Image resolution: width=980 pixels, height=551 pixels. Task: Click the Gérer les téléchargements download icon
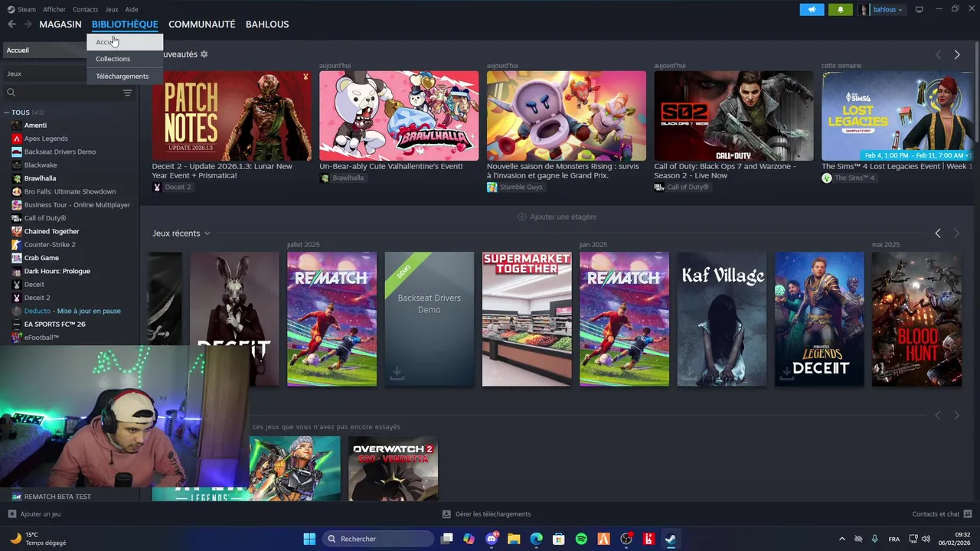pyautogui.click(x=446, y=514)
